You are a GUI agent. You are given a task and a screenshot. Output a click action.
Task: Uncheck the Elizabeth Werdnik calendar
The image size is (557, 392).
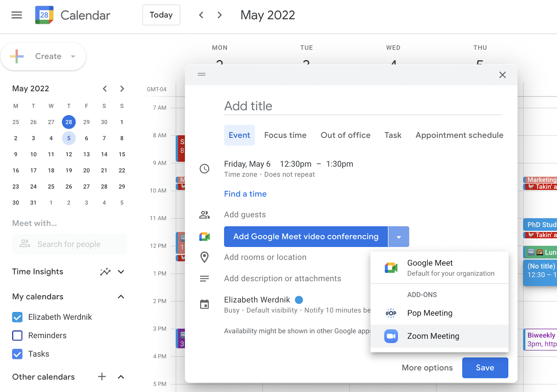17,317
